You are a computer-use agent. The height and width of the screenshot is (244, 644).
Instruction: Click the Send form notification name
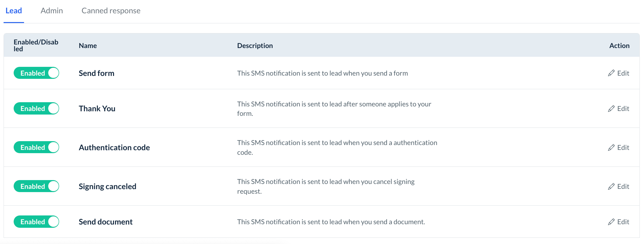pos(97,73)
